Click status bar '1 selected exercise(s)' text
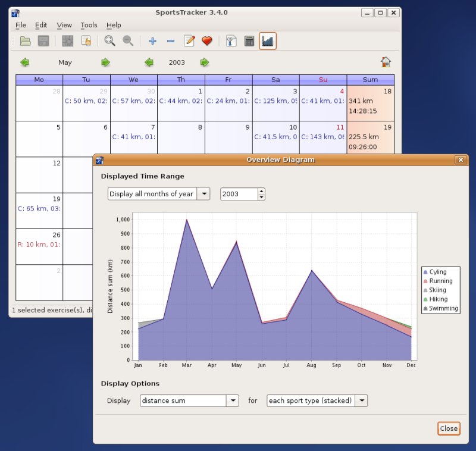The image size is (476, 451). [52, 310]
